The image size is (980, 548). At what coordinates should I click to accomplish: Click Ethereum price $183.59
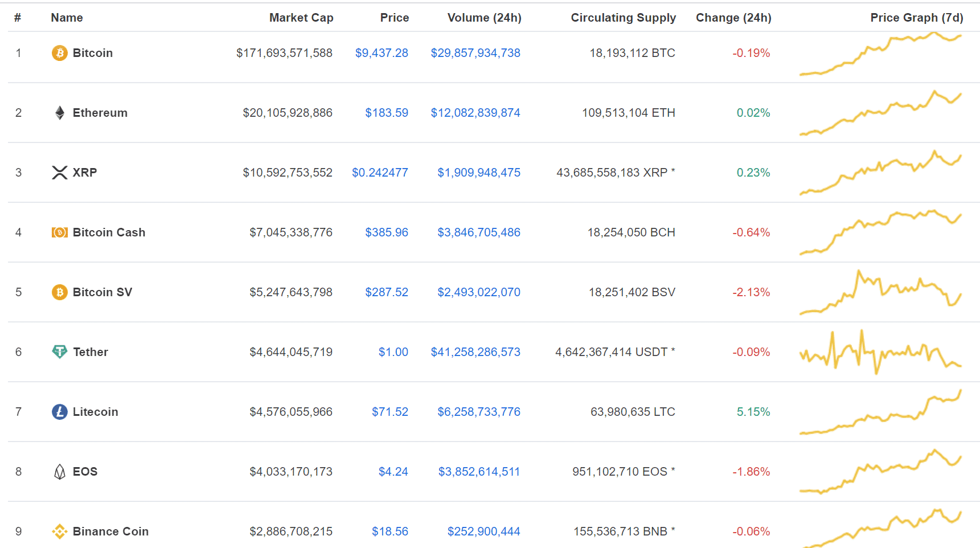pyautogui.click(x=387, y=113)
